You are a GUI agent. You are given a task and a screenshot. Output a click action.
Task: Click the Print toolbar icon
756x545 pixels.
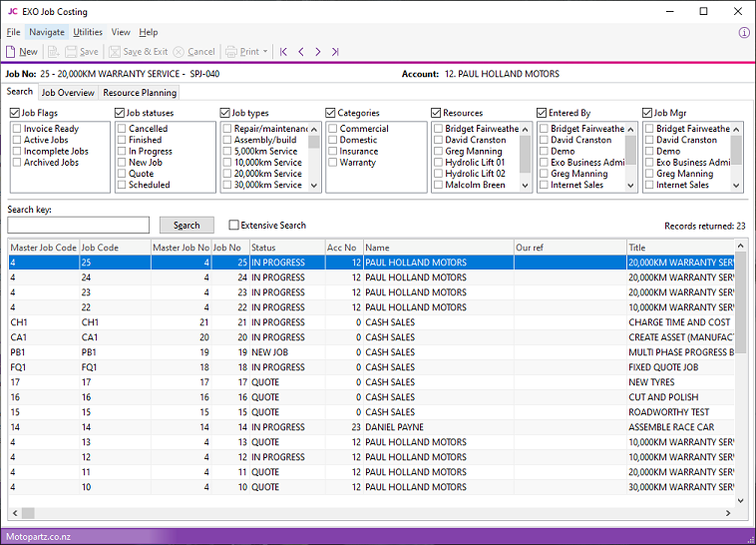click(231, 52)
